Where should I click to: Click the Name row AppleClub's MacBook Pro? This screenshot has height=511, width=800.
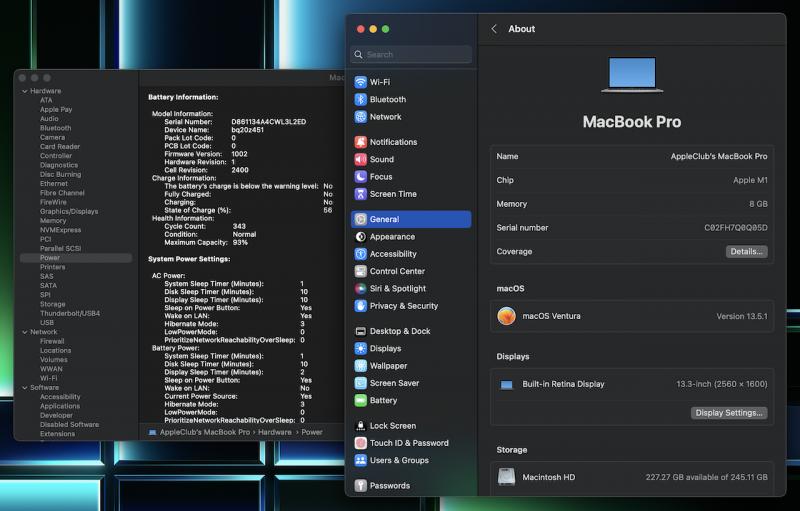click(632, 157)
